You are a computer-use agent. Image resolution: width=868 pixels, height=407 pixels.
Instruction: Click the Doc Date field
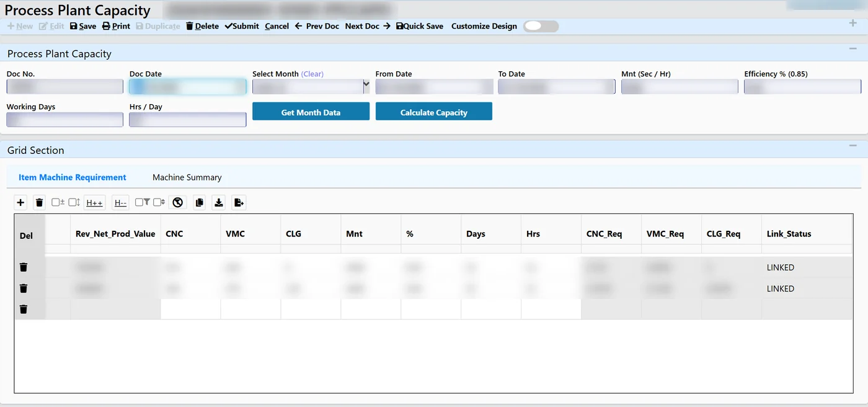click(x=187, y=87)
